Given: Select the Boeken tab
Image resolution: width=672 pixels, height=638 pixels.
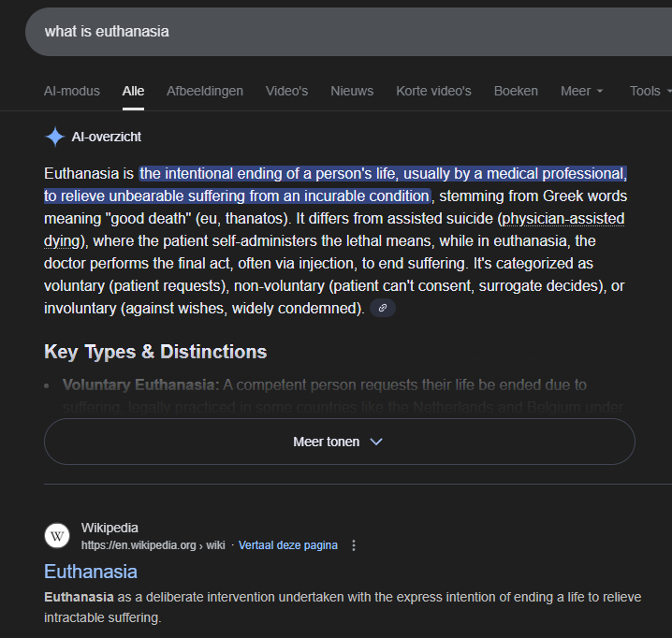Looking at the screenshot, I should pos(516,91).
